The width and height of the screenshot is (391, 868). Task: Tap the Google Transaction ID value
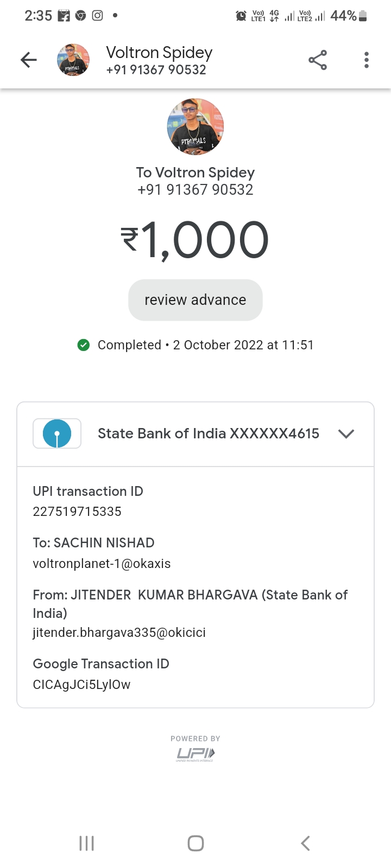(81, 685)
